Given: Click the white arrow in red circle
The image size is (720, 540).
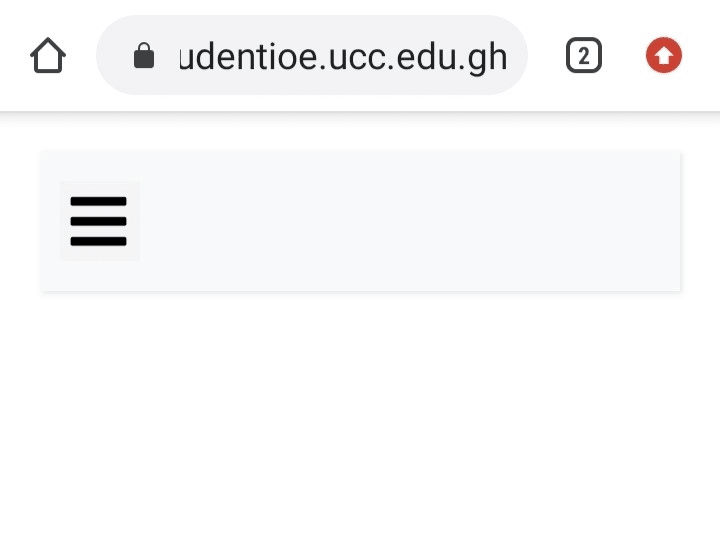Looking at the screenshot, I should pos(664,56).
